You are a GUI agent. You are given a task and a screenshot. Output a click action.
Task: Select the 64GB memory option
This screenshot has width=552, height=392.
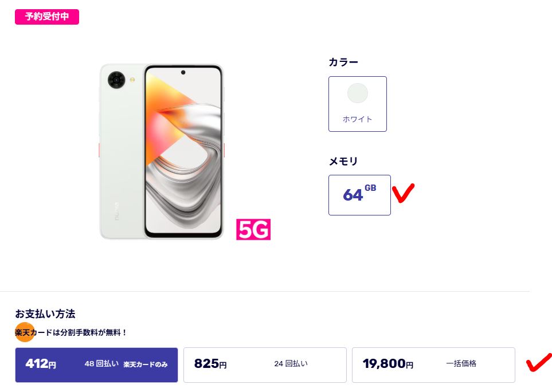click(x=359, y=195)
